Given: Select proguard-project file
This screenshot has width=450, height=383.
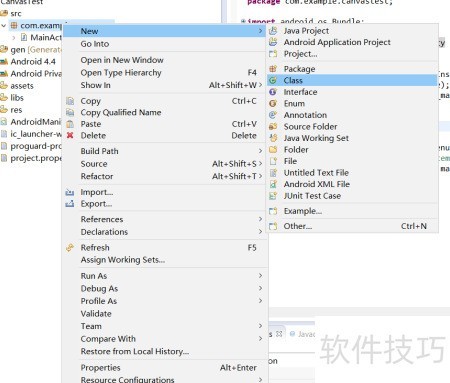Looking at the screenshot, I should [x=36, y=146].
